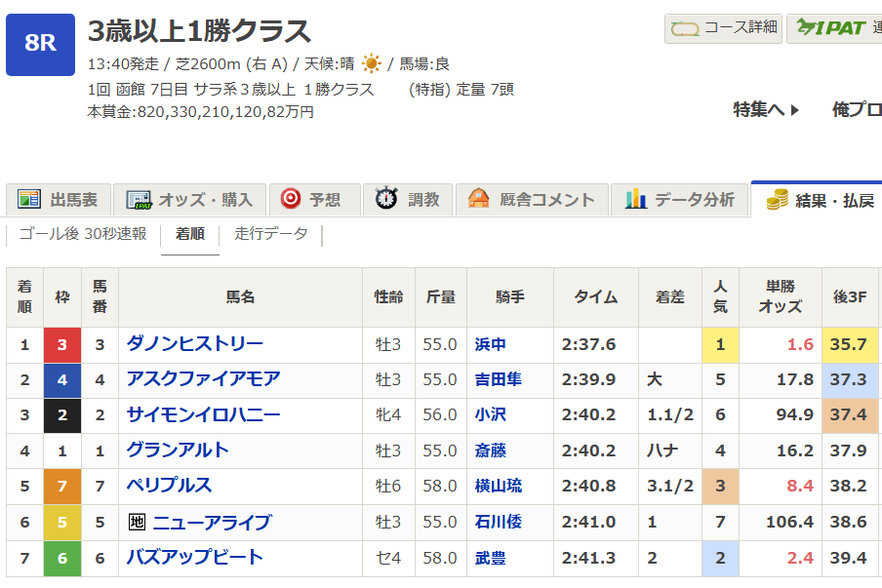The height and width of the screenshot is (588, 882).
Task: Select the 結果・払戻 tab
Action: point(817,200)
